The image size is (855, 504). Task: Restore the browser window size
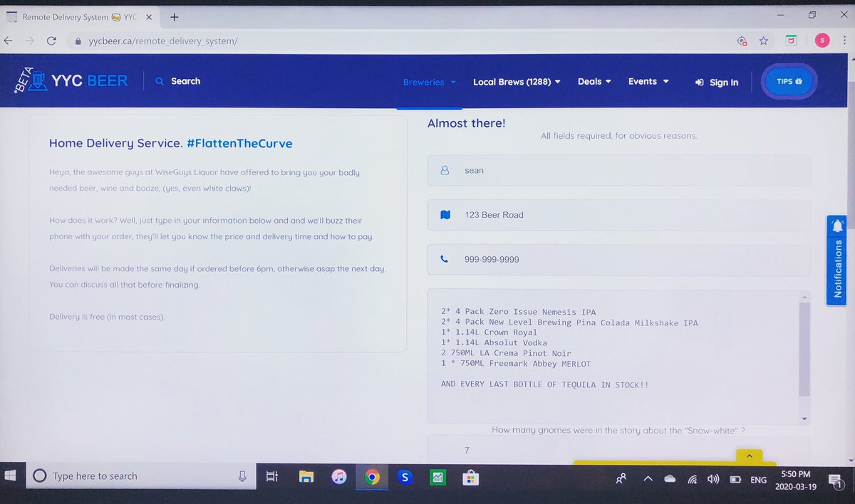(x=812, y=15)
